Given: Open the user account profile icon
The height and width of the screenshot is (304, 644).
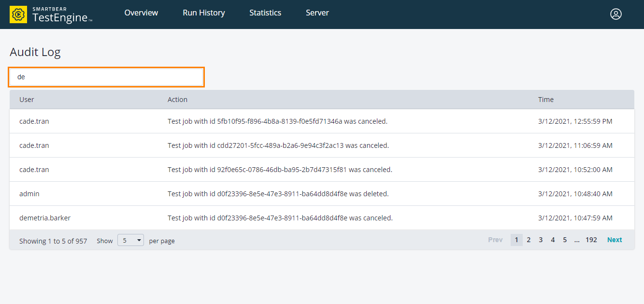Looking at the screenshot, I should click(616, 14).
